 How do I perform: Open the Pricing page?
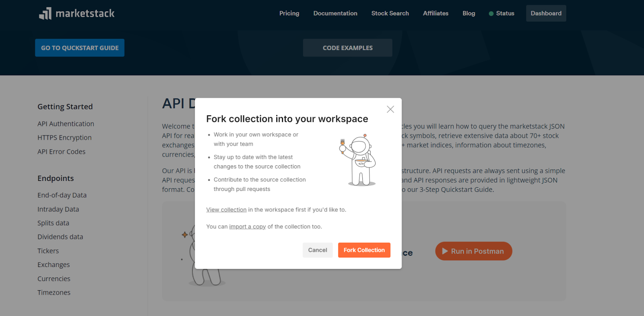click(289, 13)
